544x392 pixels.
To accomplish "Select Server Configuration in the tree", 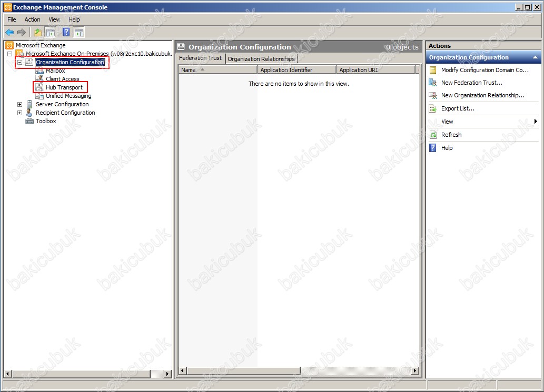I will click(62, 104).
